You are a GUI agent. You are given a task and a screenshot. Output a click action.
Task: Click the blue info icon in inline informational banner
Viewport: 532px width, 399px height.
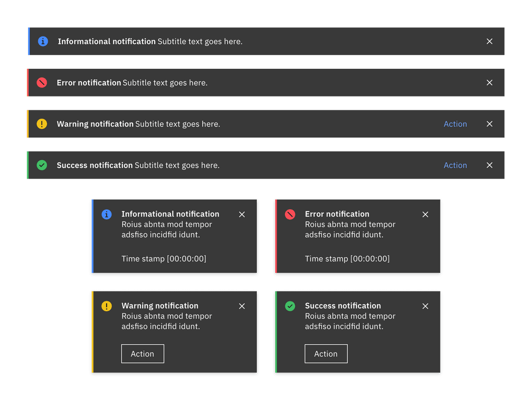[43, 42]
